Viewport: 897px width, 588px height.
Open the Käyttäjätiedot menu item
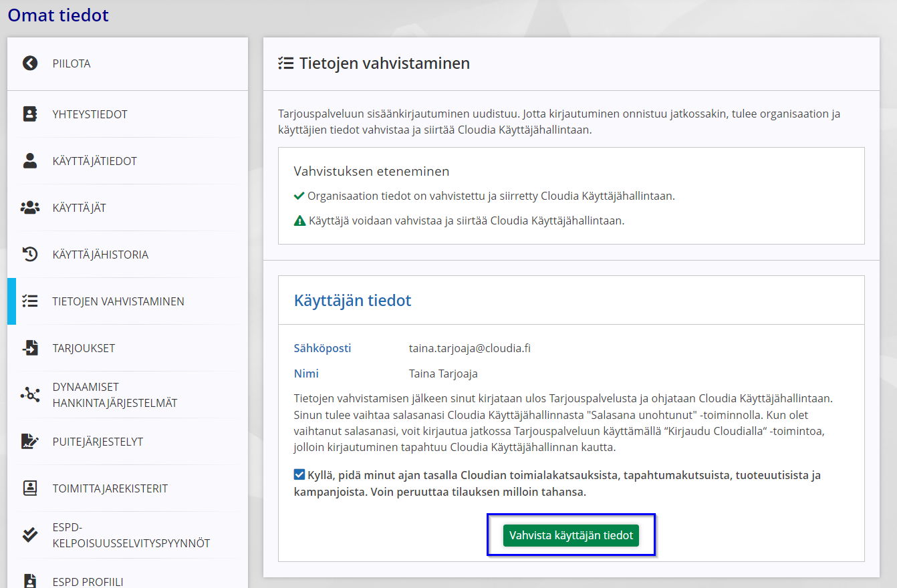tap(128, 161)
